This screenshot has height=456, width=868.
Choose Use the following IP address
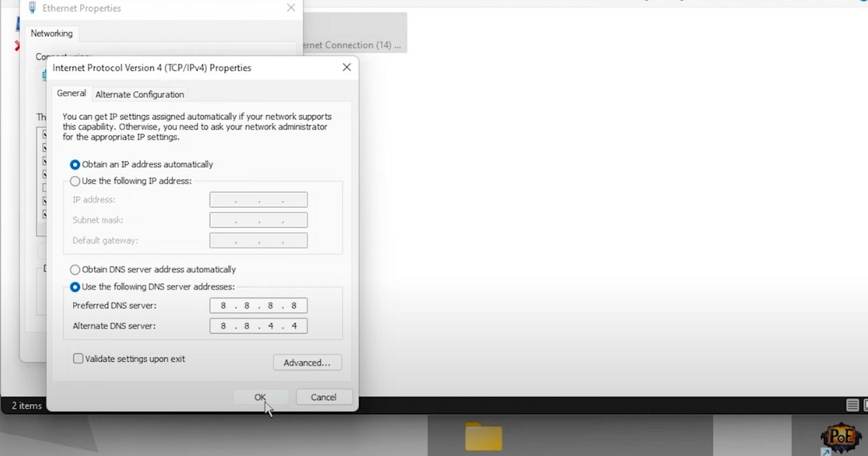coord(75,181)
